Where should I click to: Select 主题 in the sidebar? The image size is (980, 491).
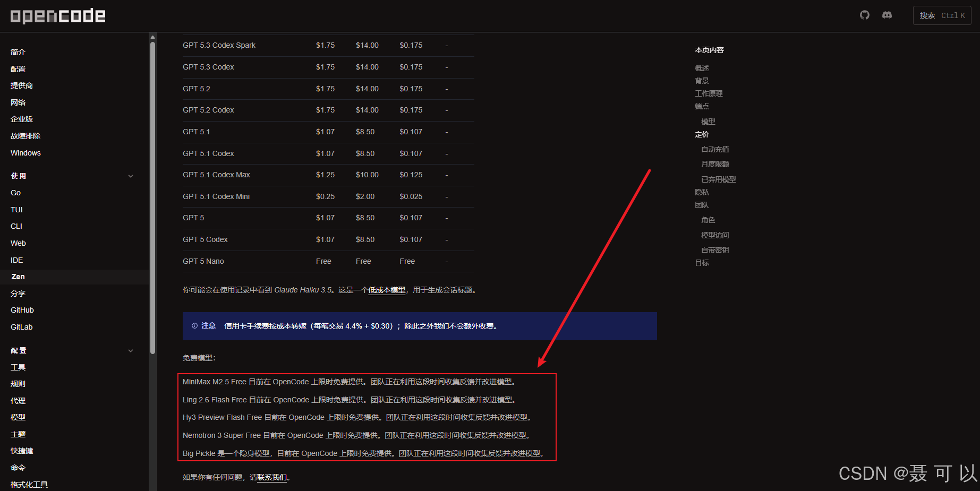click(18, 434)
